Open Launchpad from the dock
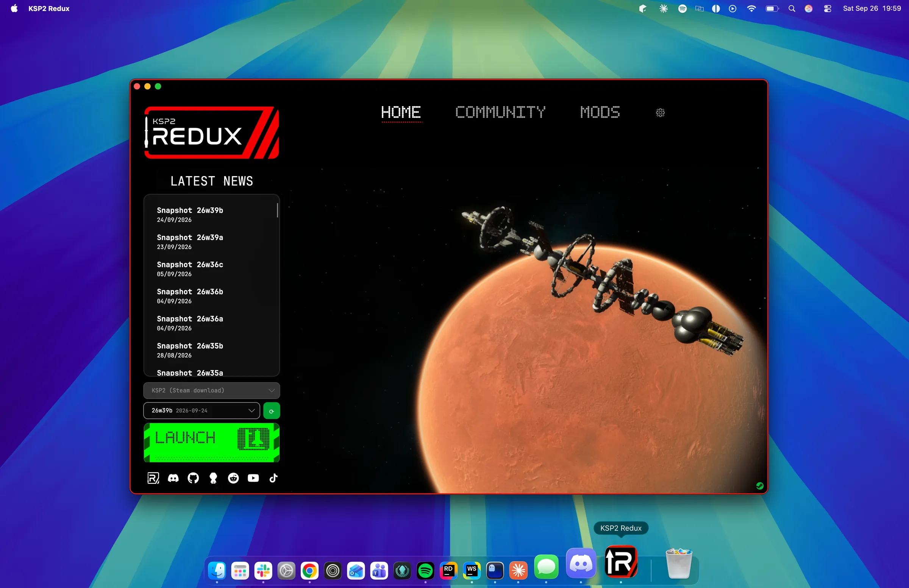The height and width of the screenshot is (588, 909). pyautogui.click(x=240, y=571)
